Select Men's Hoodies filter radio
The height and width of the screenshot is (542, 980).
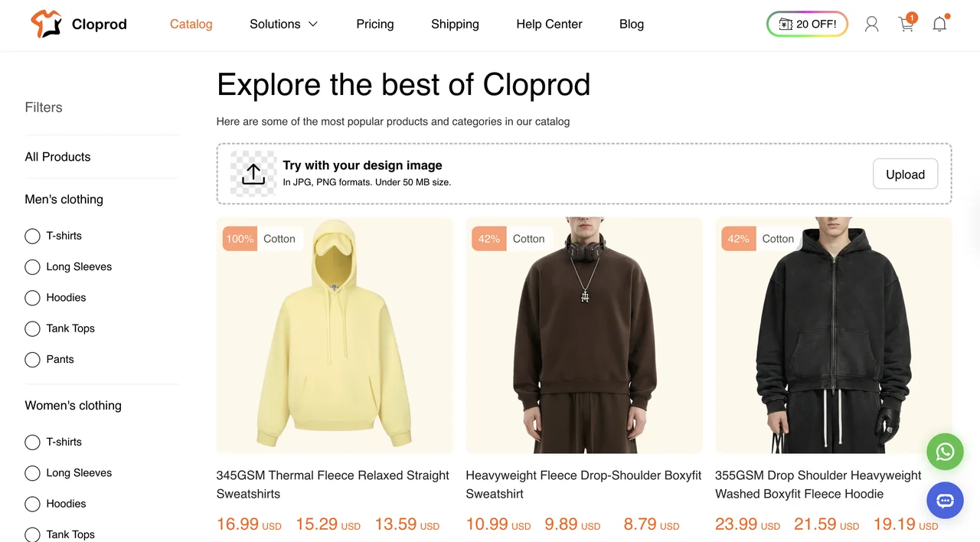point(32,298)
